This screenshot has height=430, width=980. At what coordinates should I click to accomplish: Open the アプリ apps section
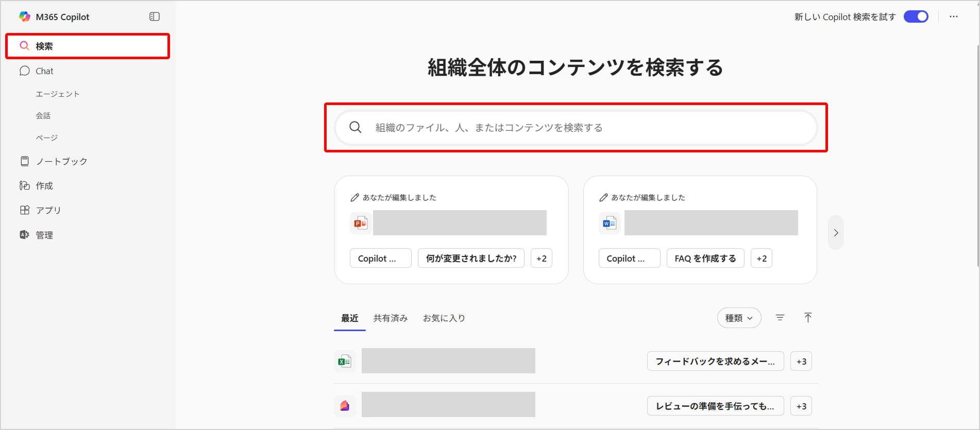coord(48,210)
